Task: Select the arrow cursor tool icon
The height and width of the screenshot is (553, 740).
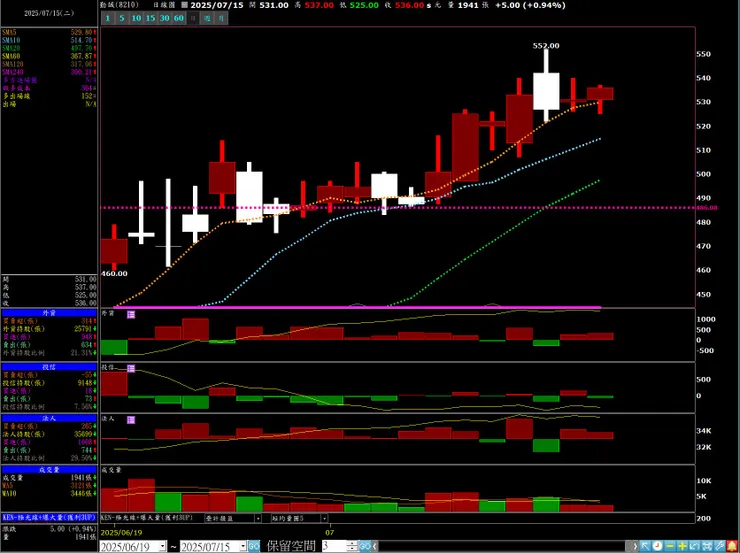Action: point(645,546)
